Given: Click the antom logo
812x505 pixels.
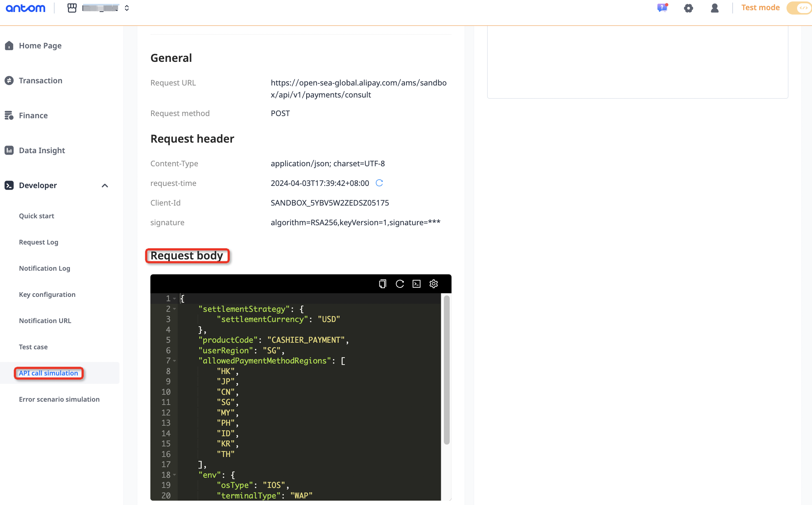Looking at the screenshot, I should coord(25,8).
